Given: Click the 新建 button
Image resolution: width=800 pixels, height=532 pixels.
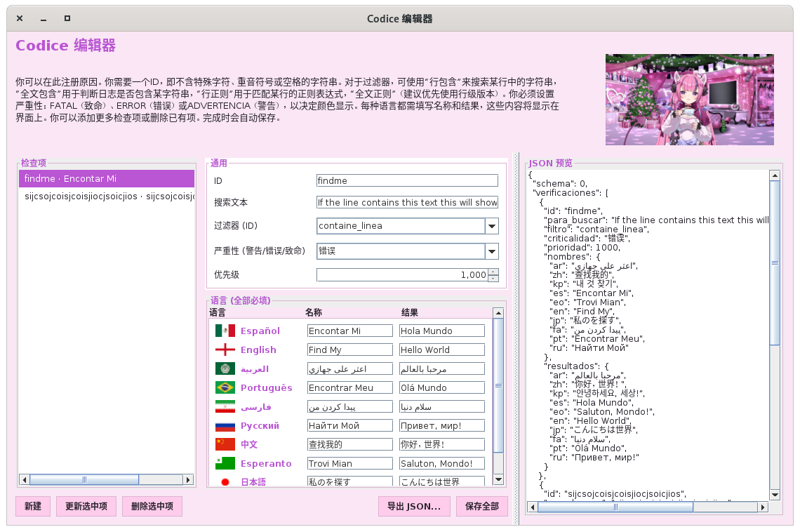Looking at the screenshot, I should (x=33, y=506).
